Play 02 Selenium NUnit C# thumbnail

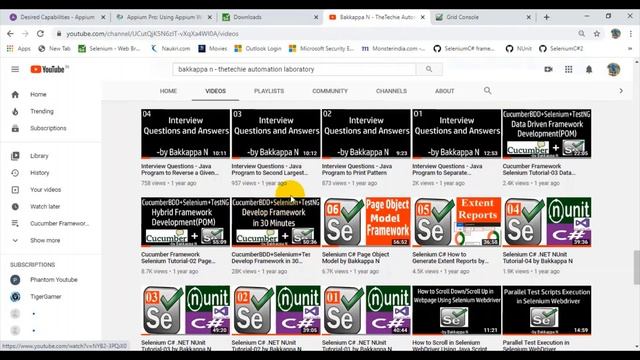[276, 310]
